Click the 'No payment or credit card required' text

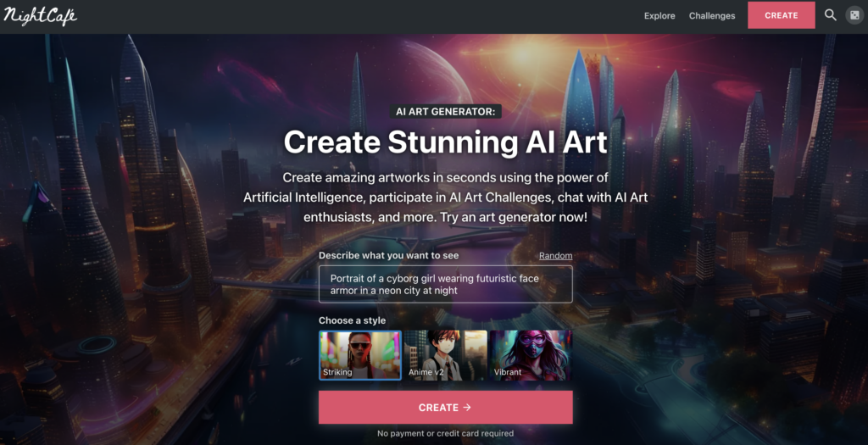tap(446, 433)
